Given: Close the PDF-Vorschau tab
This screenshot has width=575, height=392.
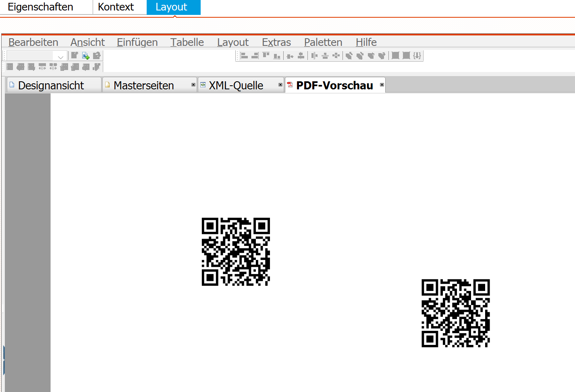Looking at the screenshot, I should (x=382, y=85).
